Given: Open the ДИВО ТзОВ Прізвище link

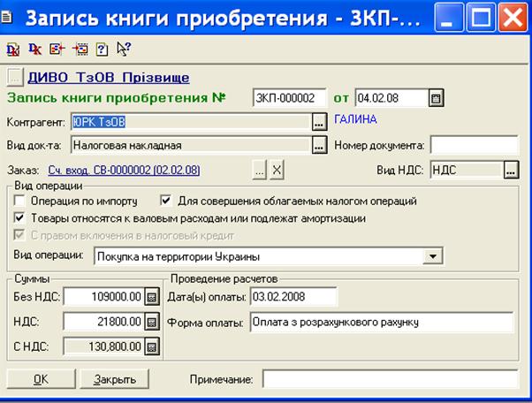Looking at the screenshot, I should click(109, 78).
